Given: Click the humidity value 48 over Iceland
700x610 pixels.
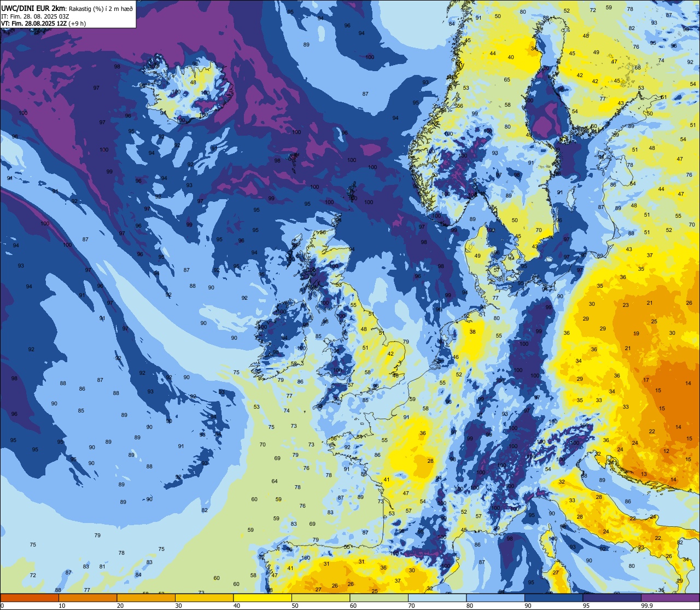Looking at the screenshot, I should (193, 83).
